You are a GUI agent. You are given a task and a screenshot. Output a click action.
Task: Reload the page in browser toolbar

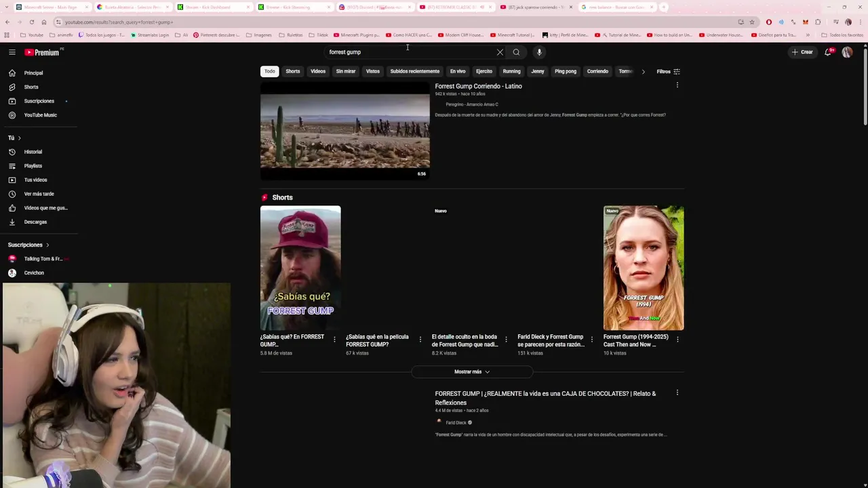coord(31,22)
